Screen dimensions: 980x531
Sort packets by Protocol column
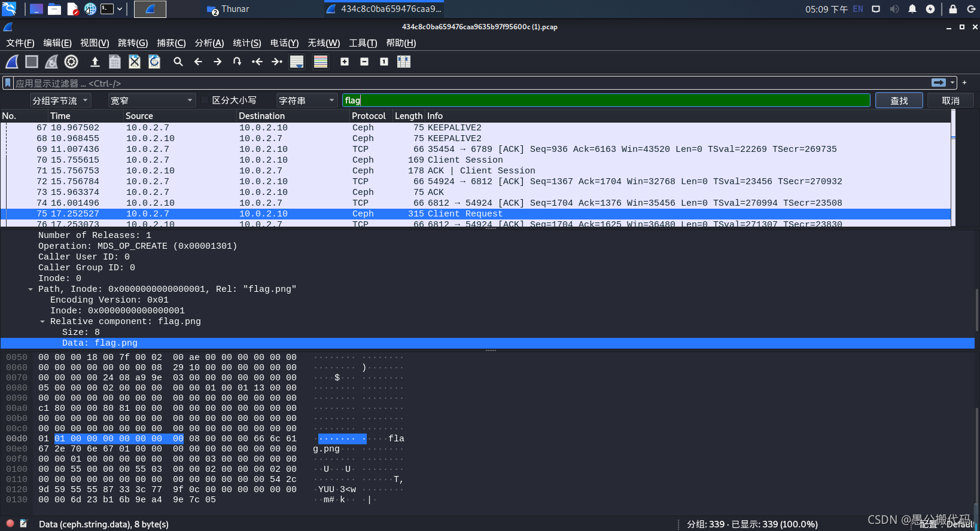click(x=370, y=116)
